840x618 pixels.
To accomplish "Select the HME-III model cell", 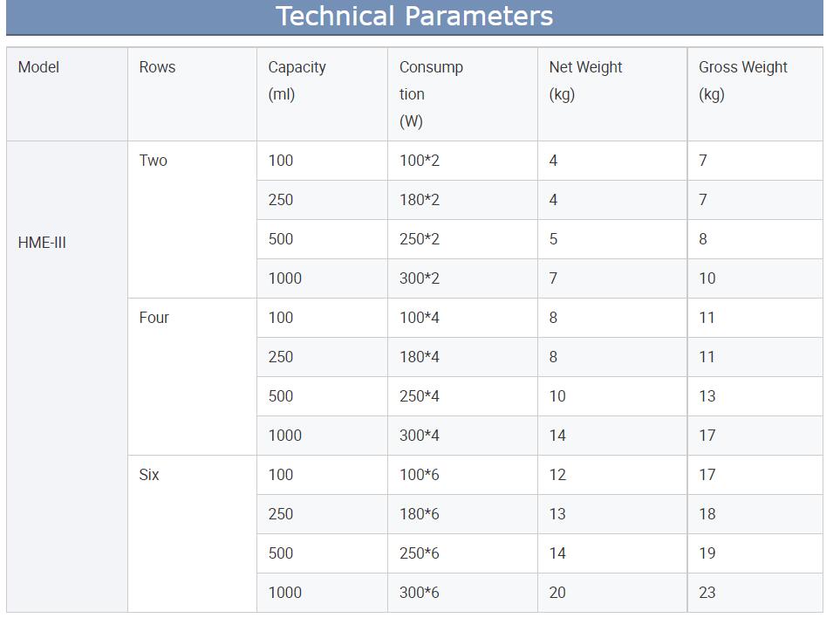I will click(x=42, y=243).
